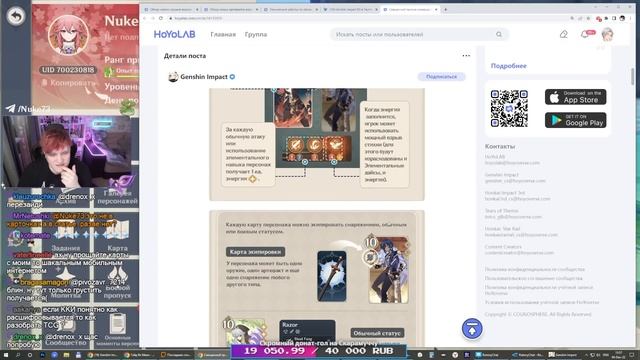This screenshot has width=640, height=360.
Task: Open the notifications bell
Action: tap(585, 34)
